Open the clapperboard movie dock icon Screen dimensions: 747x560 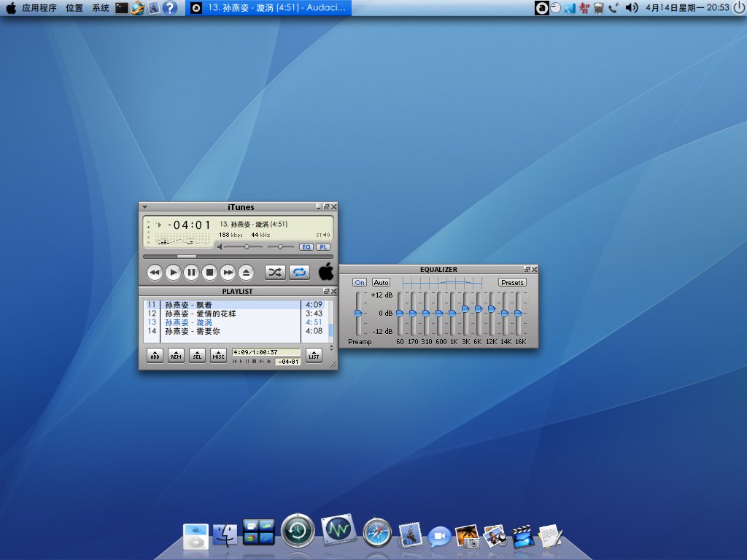click(522, 536)
